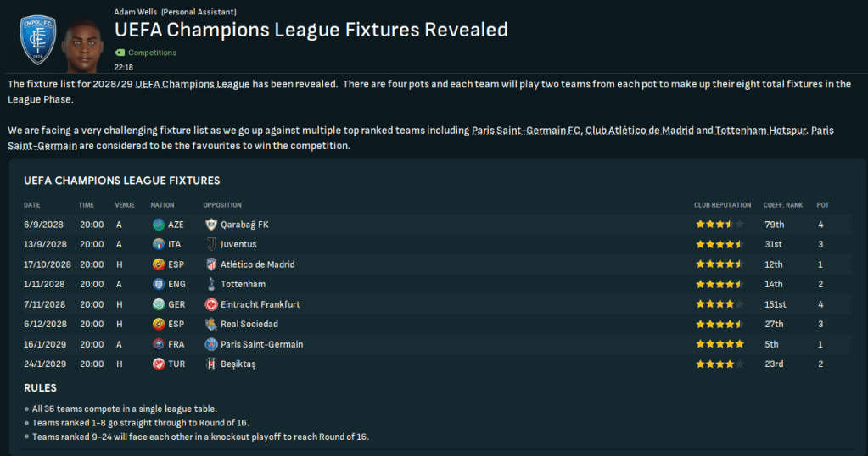The width and height of the screenshot is (868, 456).
Task: Click the Juventus club crest icon
Action: coord(211,244)
